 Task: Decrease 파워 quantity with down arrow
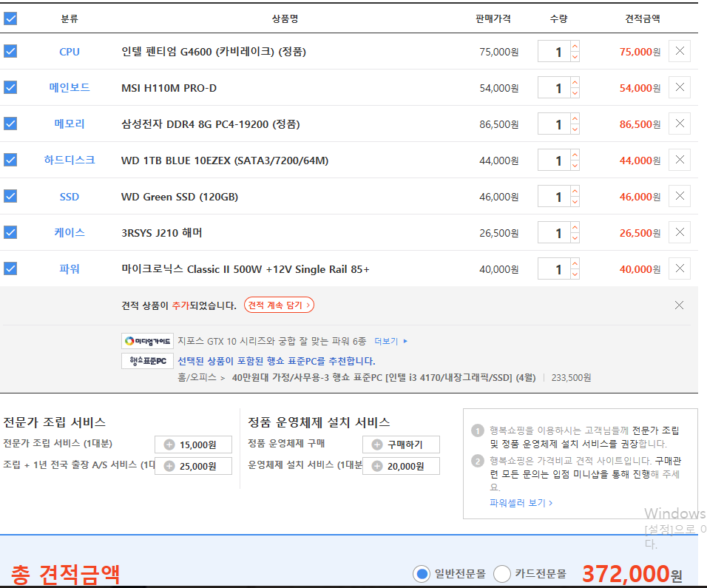(575, 274)
